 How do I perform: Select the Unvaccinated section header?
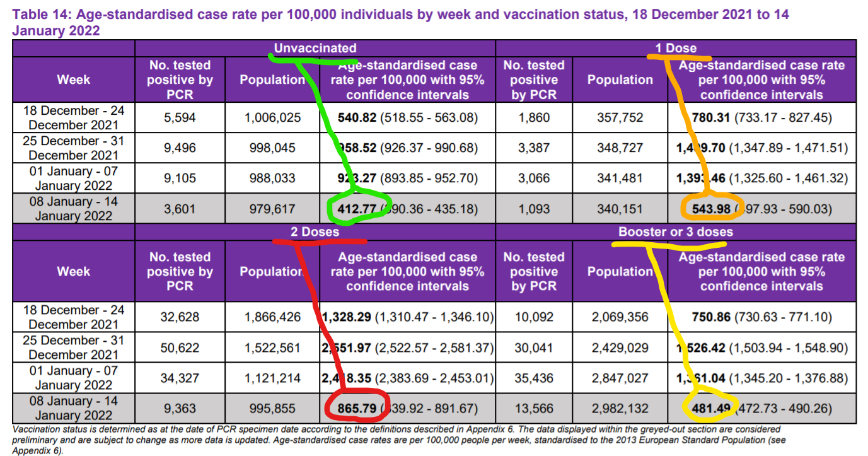pos(315,48)
